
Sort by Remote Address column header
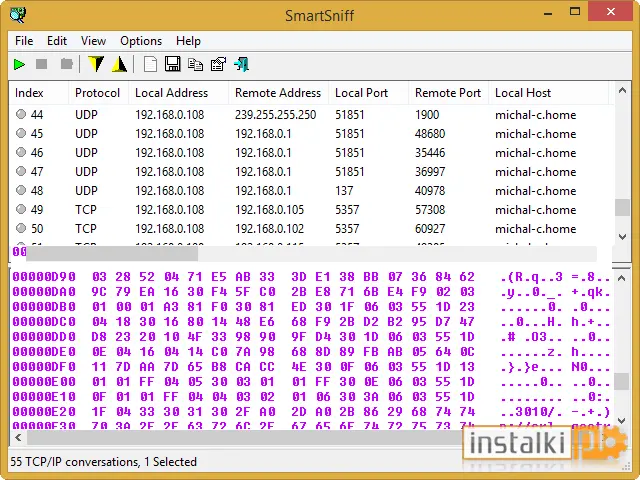point(278,93)
